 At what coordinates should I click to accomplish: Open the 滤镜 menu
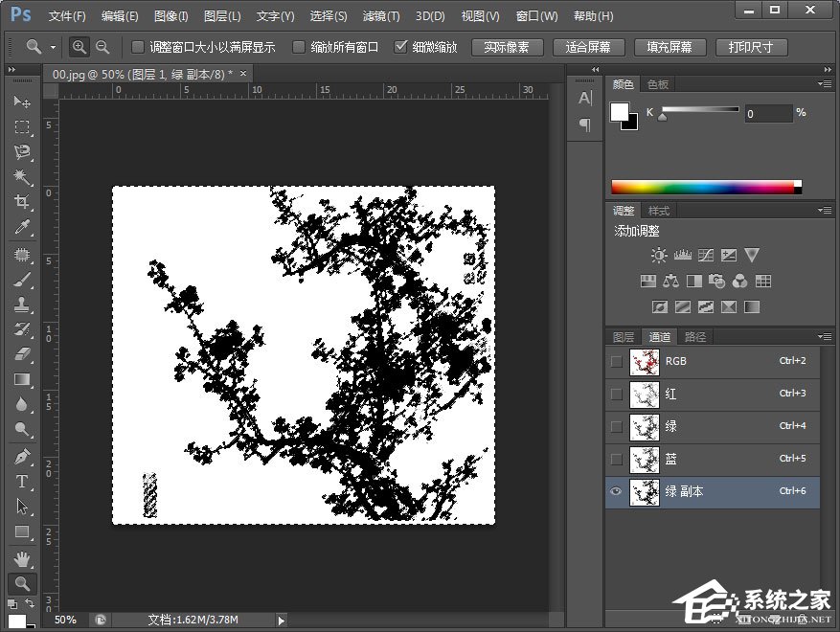point(380,15)
